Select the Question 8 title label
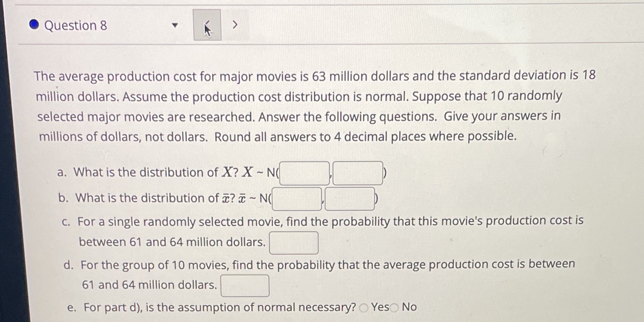This screenshot has height=322, width=644. pos(75,25)
